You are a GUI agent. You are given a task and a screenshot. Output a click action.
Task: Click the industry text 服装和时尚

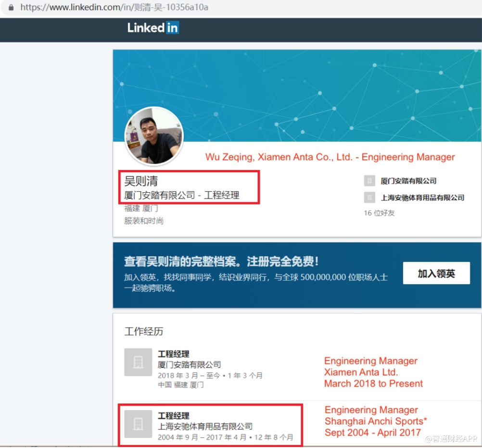click(x=144, y=221)
